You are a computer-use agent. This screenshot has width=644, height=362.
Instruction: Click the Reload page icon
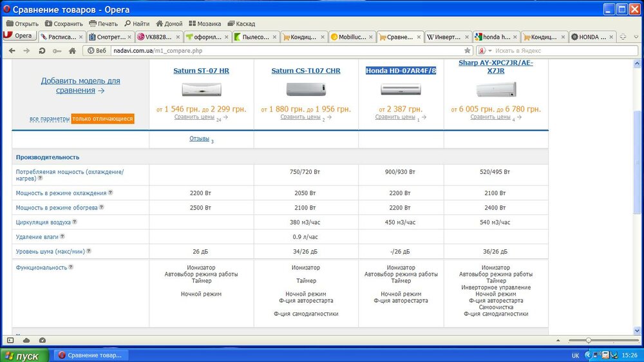click(42, 50)
